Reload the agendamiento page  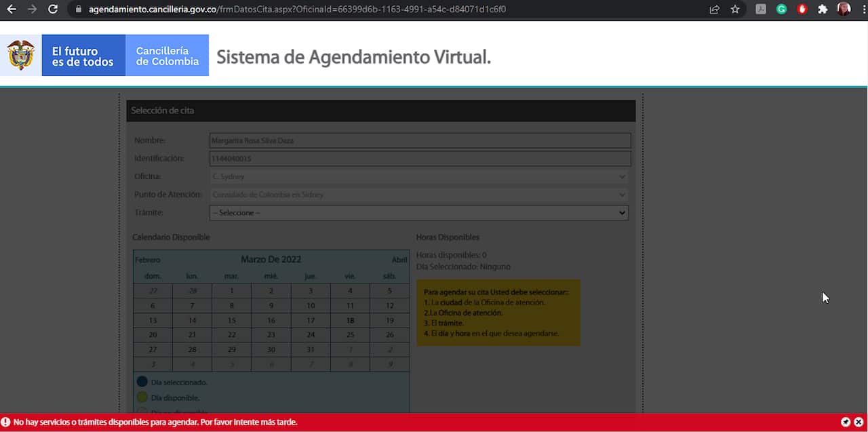pyautogui.click(x=52, y=9)
